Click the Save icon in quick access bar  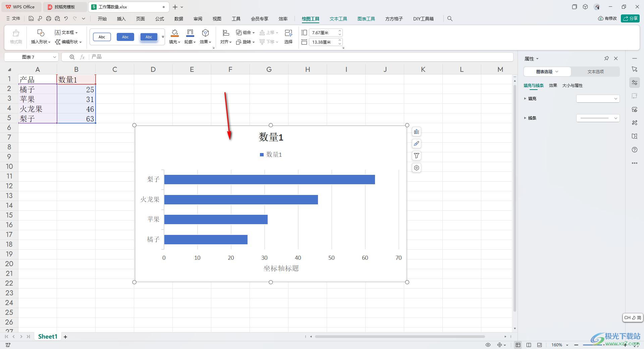pyautogui.click(x=31, y=19)
